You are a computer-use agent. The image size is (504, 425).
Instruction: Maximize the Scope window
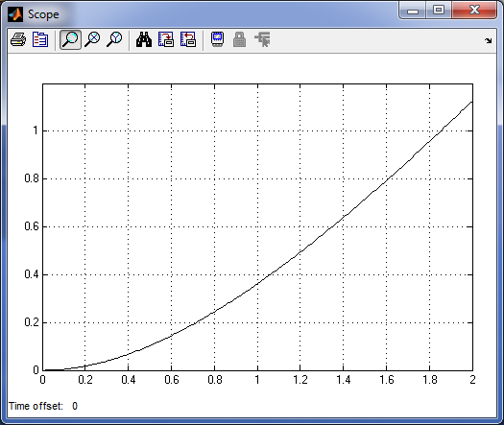[x=439, y=11]
